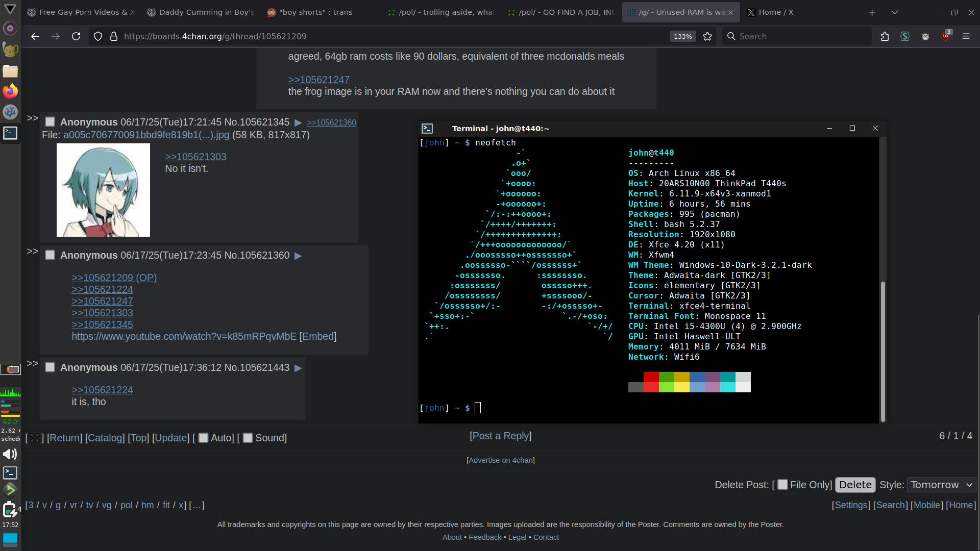Click the volume speaker icon in panel
Viewport: 980px width, 551px height.
click(x=10, y=454)
